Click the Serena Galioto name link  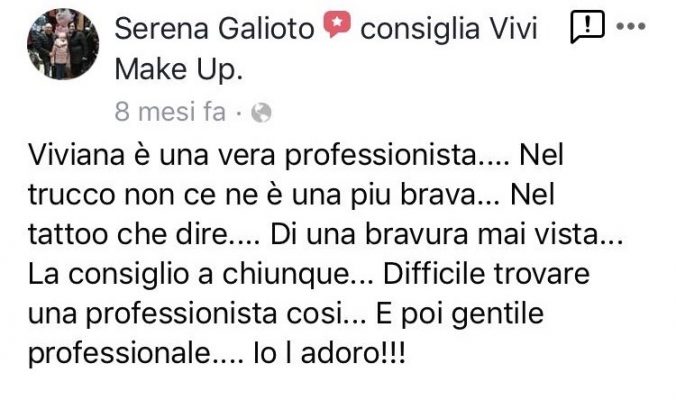pyautogui.click(x=214, y=29)
